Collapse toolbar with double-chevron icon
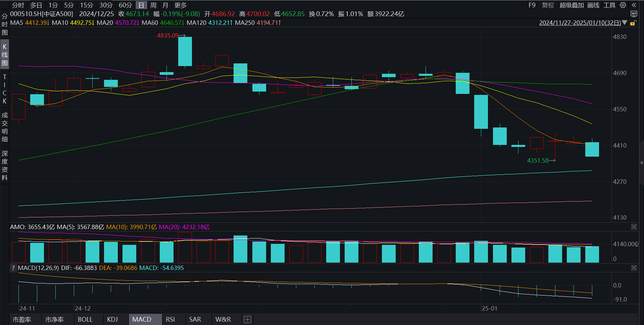 [634, 5]
